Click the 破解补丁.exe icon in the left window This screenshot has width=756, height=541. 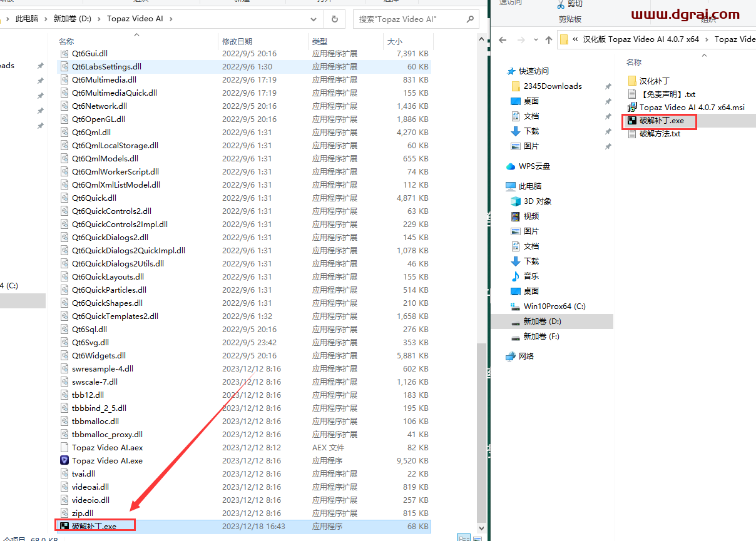pyautogui.click(x=64, y=526)
